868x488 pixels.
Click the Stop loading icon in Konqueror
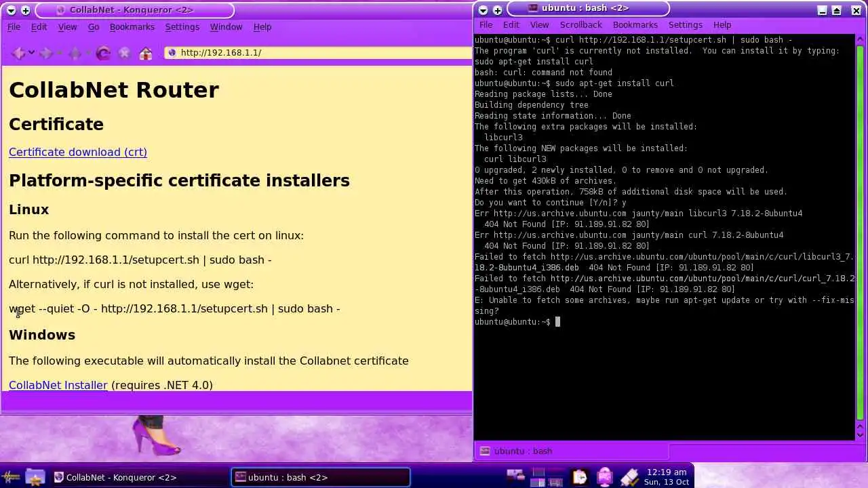(124, 53)
